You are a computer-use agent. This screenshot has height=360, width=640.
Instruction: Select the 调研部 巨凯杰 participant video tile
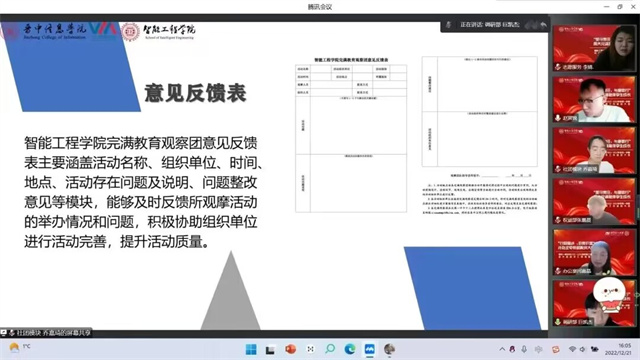594,303
